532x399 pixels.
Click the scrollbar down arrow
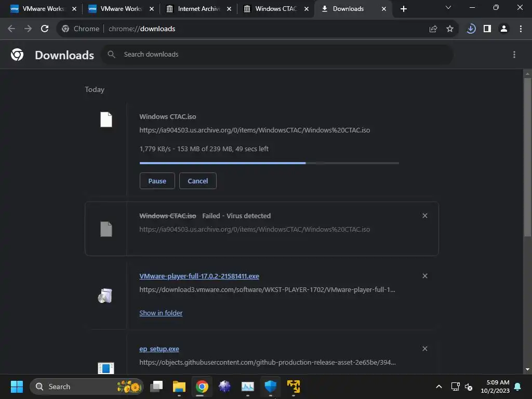pyautogui.click(x=527, y=369)
